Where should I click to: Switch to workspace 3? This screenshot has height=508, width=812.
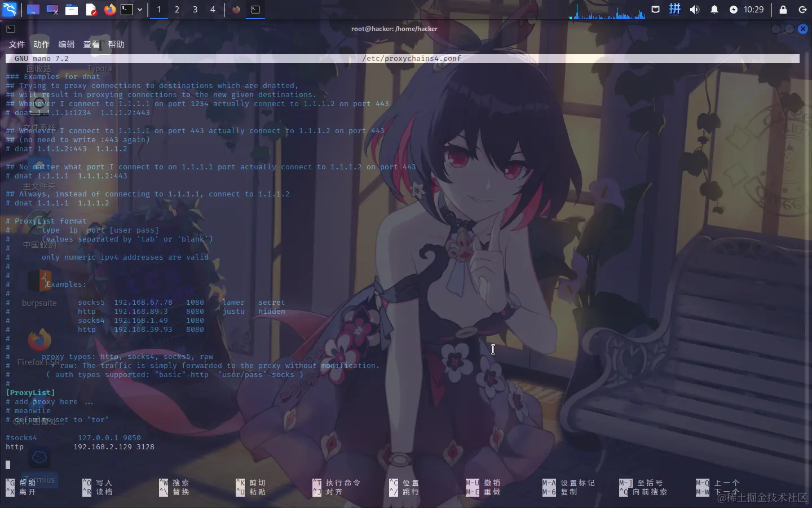(x=195, y=10)
